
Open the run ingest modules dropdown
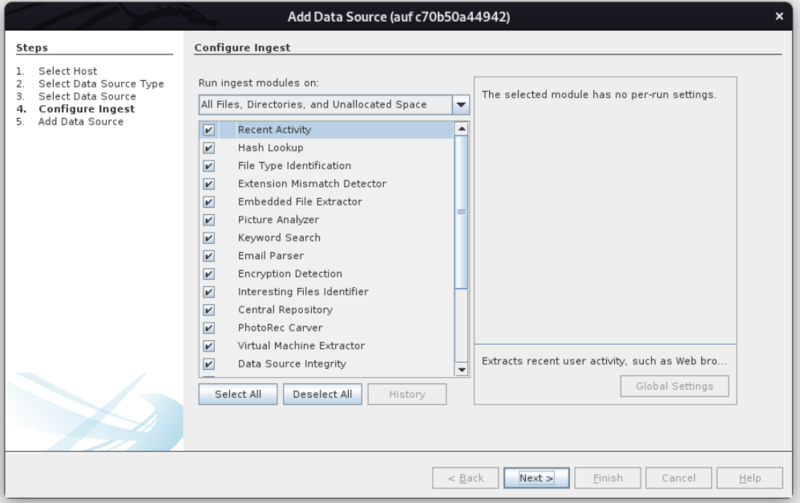click(x=325, y=105)
